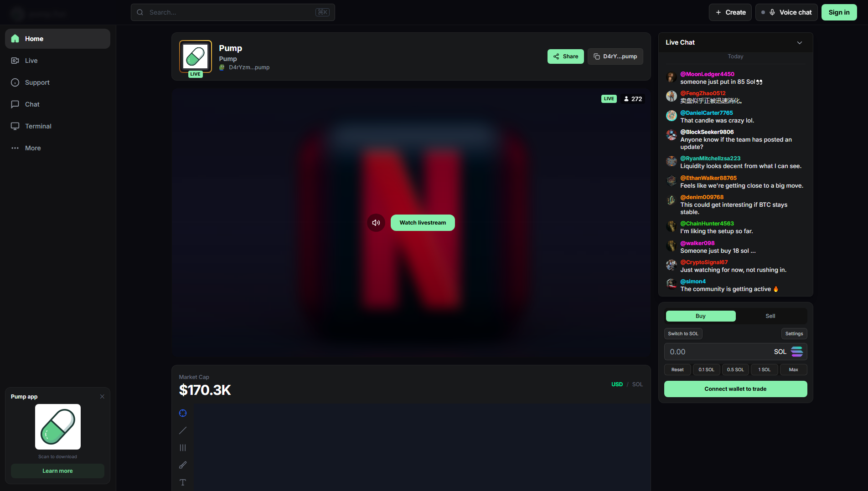Open the Chat sidebar item
This screenshot has height=491, width=868.
(x=57, y=104)
